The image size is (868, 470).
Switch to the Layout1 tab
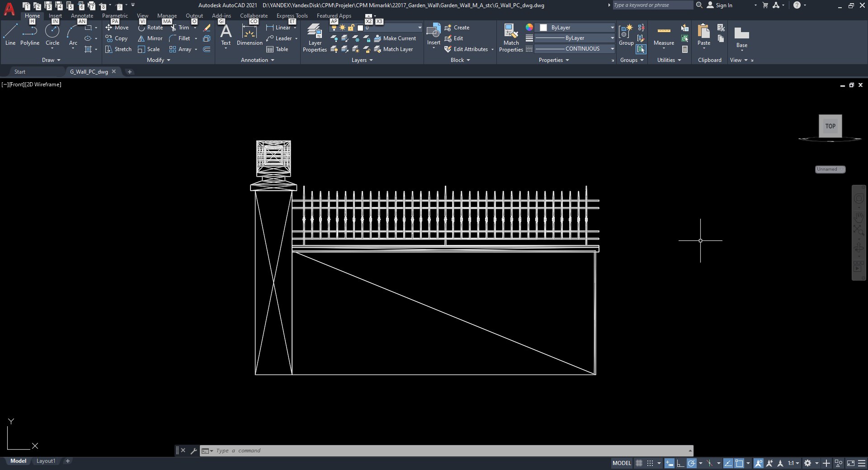46,461
